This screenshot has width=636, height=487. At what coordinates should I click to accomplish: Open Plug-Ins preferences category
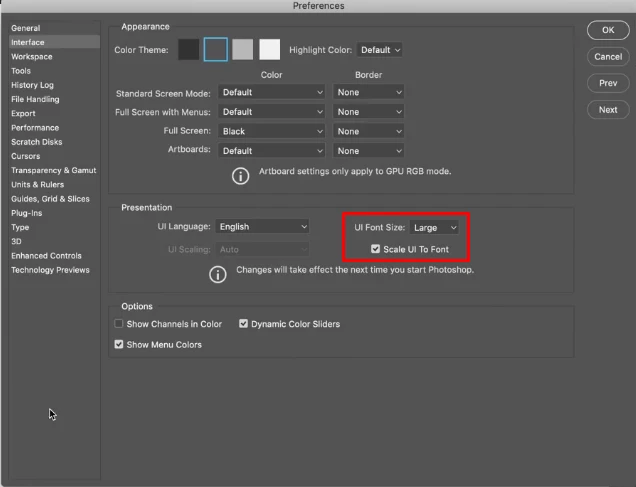point(54,212)
